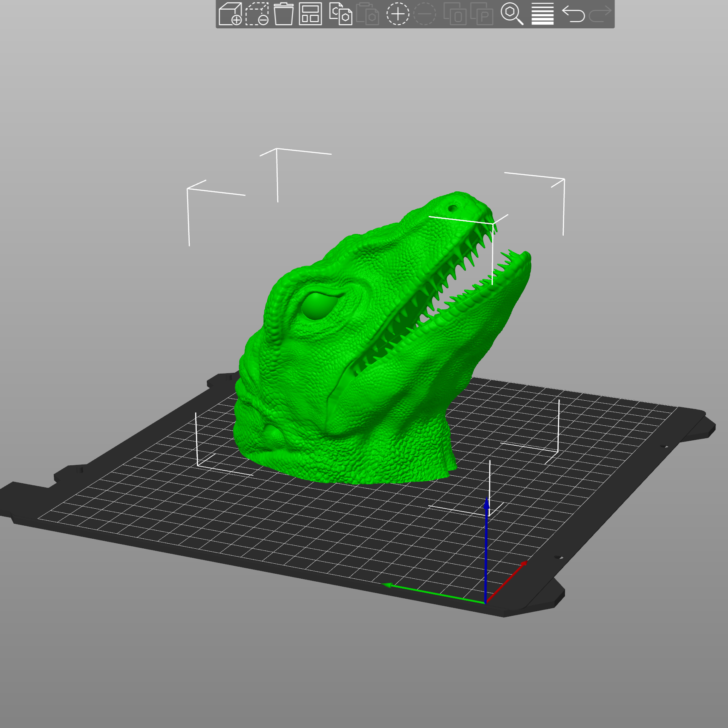728x728 pixels.
Task: Select the green dinosaur head model
Action: point(375,354)
